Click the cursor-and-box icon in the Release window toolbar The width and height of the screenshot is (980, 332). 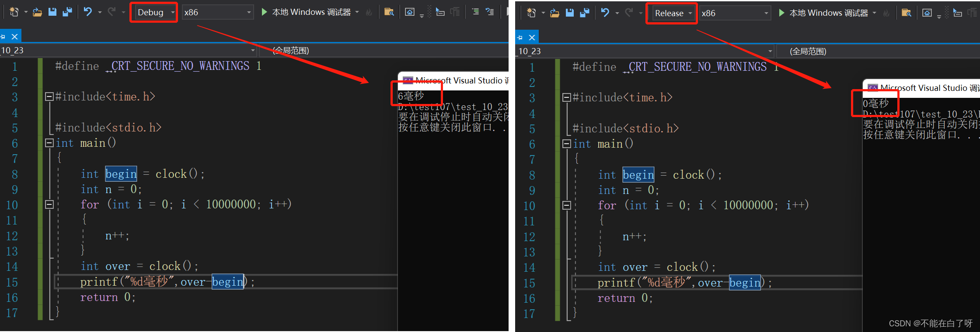pos(958,13)
